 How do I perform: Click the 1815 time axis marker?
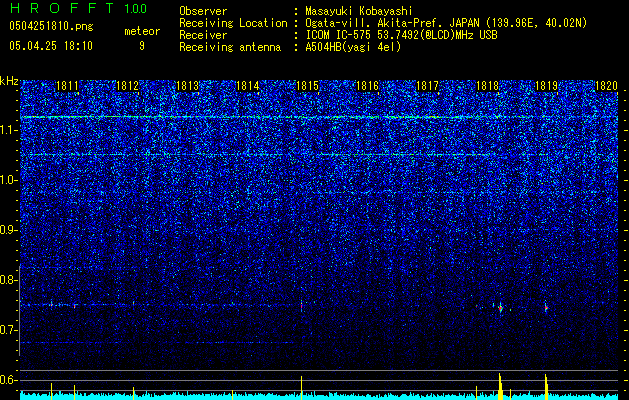pyautogui.click(x=307, y=86)
